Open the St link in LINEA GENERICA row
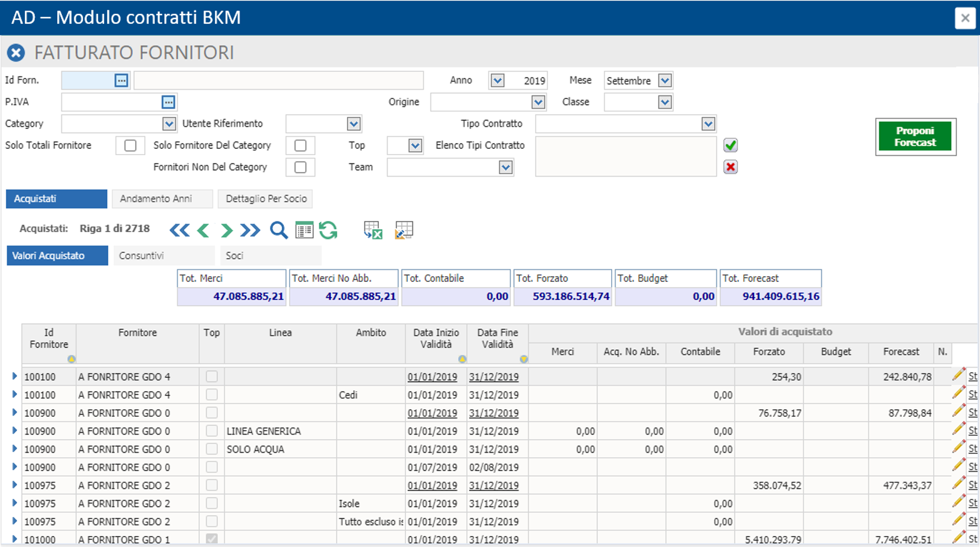Viewport: 980px width, 547px height. point(972,431)
